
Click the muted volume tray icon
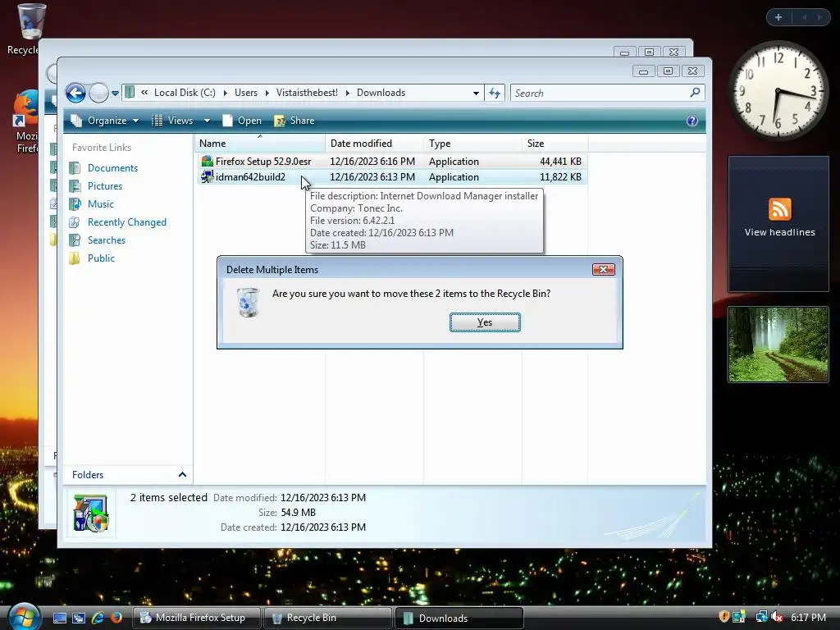pyautogui.click(x=777, y=617)
